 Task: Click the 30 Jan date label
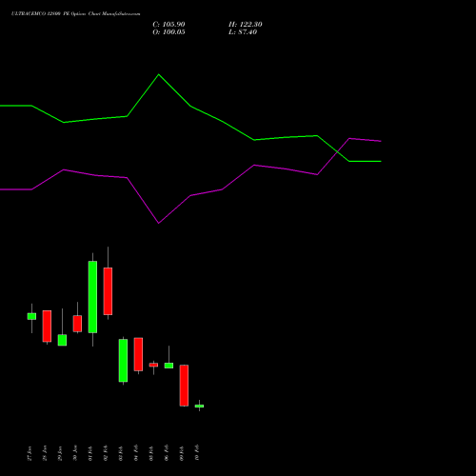(x=75, y=453)
